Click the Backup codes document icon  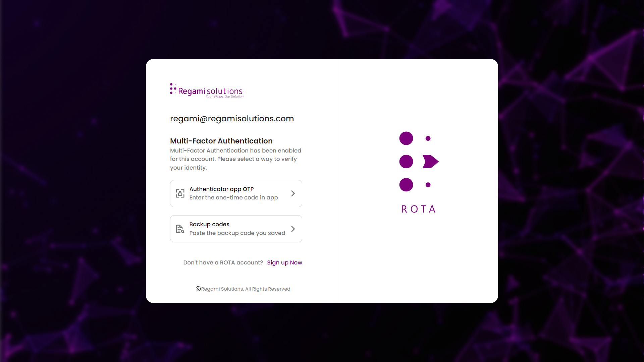point(180,229)
